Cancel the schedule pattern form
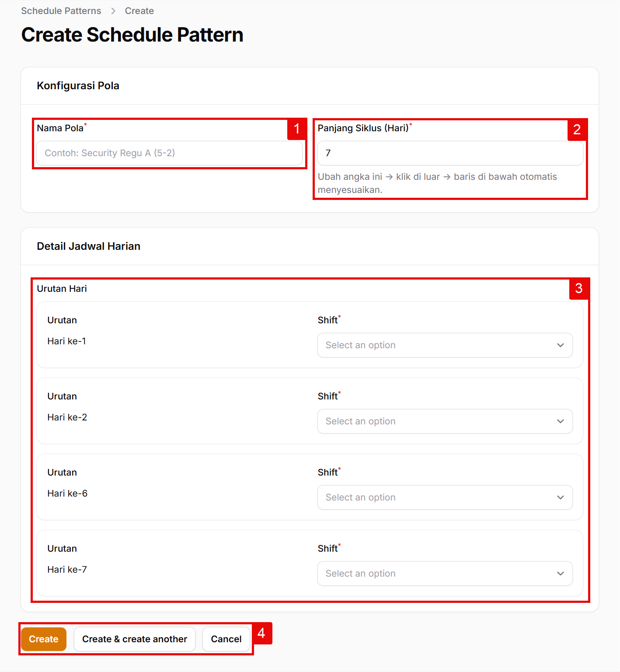Viewport: 620px width, 672px height. coord(226,639)
